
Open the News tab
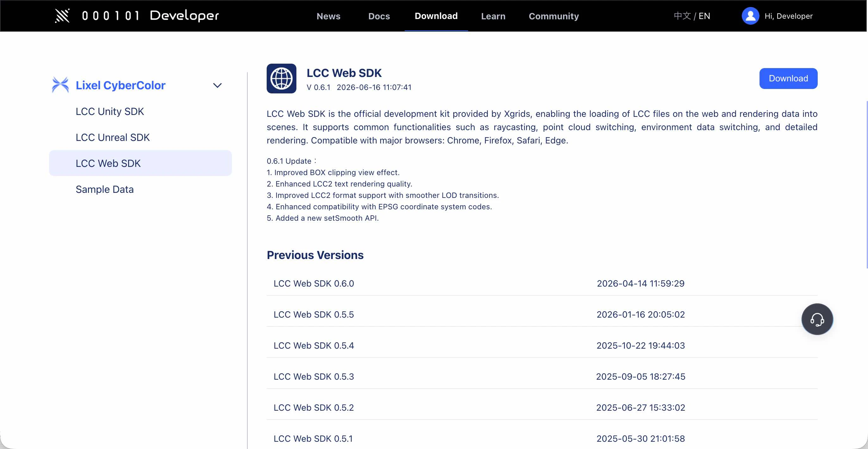tap(328, 16)
